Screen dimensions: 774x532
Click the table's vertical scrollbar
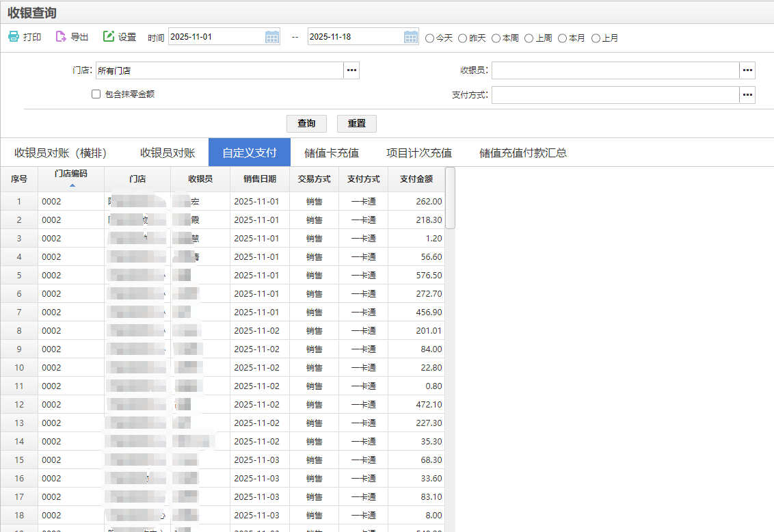450,198
